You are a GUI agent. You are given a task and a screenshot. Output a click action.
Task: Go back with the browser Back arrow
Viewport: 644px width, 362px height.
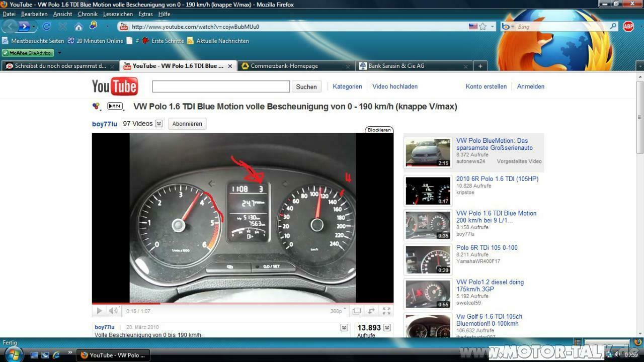point(11,26)
